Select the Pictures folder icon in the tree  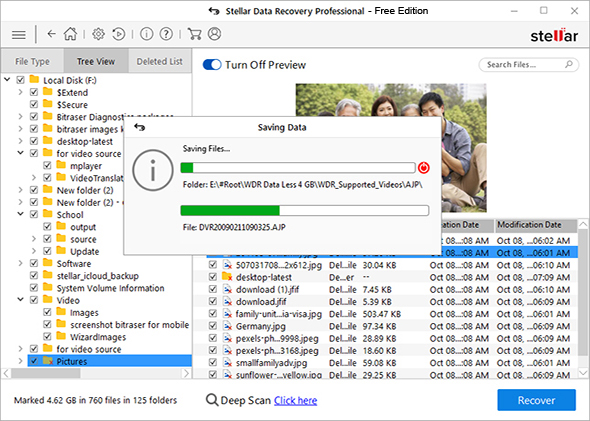click(48, 361)
